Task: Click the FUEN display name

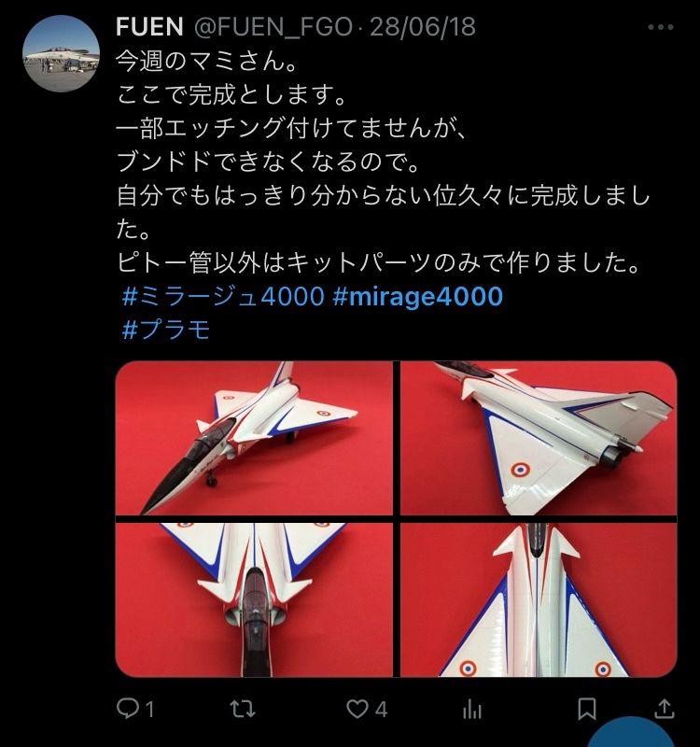Action: tap(149, 26)
